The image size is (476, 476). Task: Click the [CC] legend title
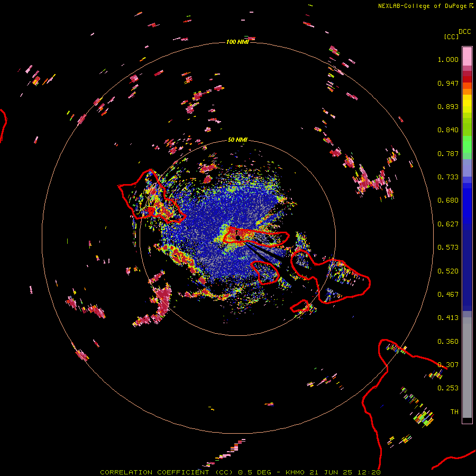pyautogui.click(x=451, y=36)
